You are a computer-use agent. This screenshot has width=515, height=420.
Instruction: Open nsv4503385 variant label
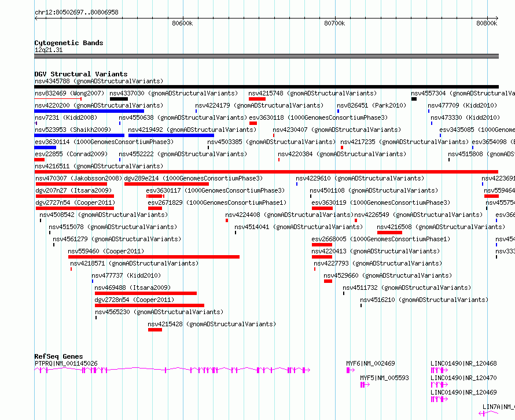click(271, 142)
